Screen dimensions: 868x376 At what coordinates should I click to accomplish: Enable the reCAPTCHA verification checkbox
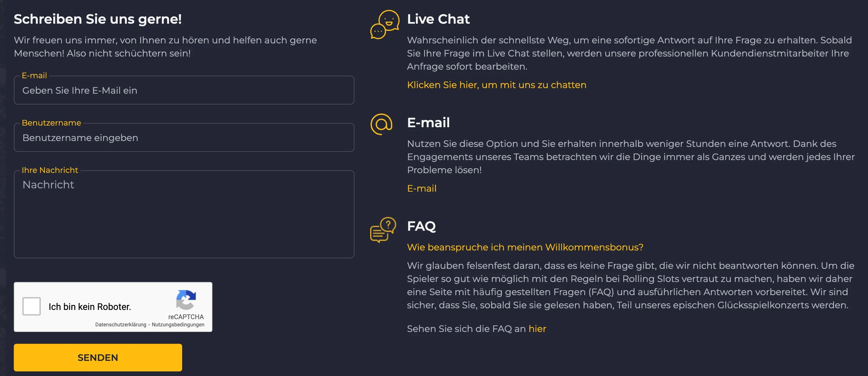[x=31, y=306]
